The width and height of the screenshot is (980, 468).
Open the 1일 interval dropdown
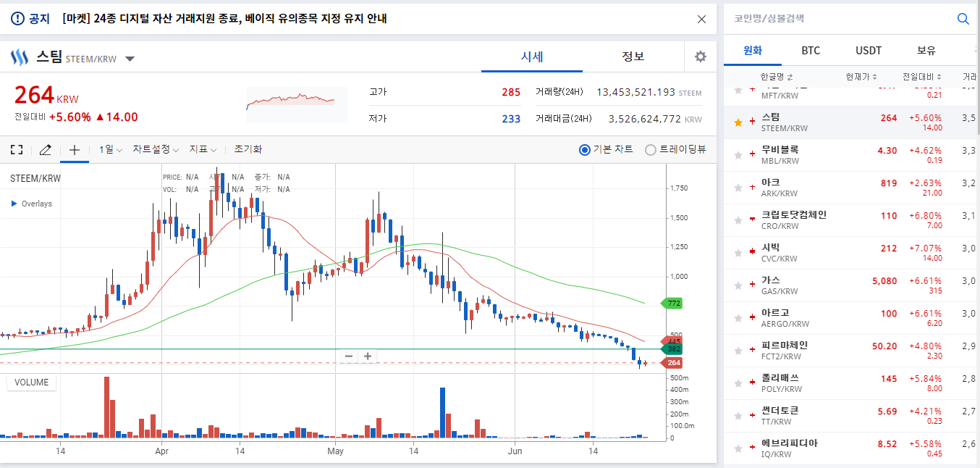point(110,149)
